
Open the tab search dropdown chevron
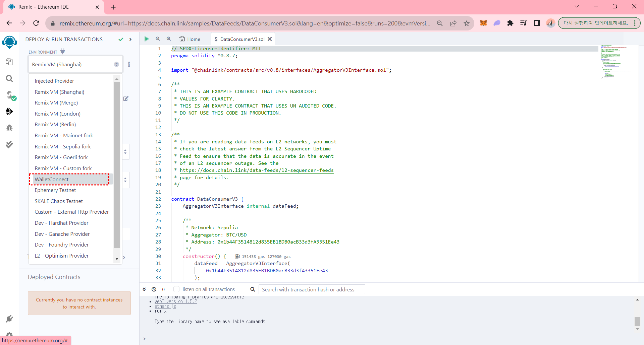coord(577,6)
